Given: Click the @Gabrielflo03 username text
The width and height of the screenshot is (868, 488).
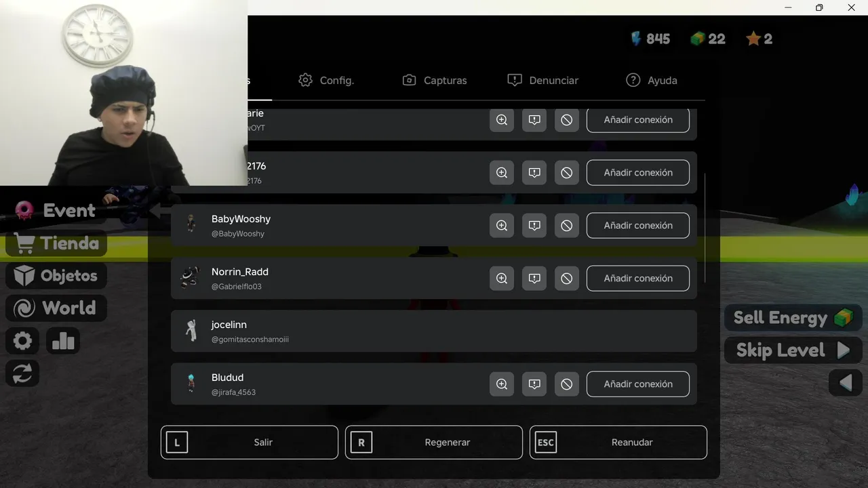Looking at the screenshot, I should 236,287.
